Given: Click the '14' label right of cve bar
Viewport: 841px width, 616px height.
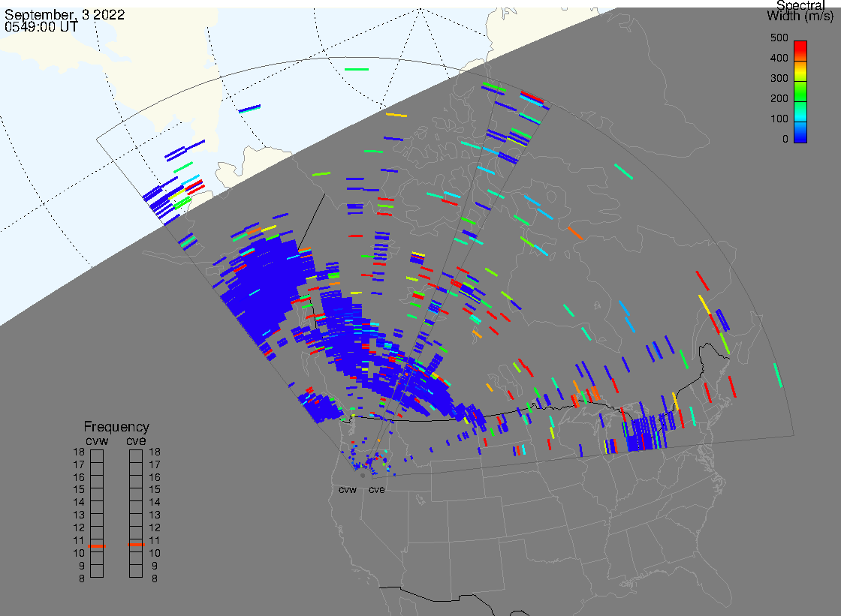Looking at the screenshot, I should (x=155, y=503).
